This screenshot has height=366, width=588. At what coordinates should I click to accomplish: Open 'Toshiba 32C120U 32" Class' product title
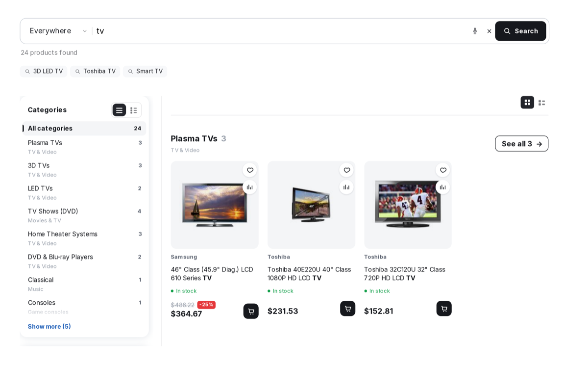click(x=405, y=274)
